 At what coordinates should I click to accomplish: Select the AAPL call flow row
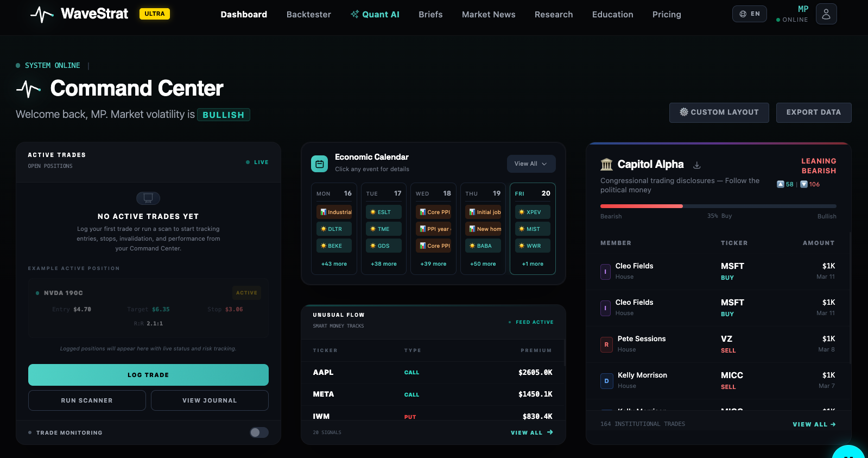(433, 372)
